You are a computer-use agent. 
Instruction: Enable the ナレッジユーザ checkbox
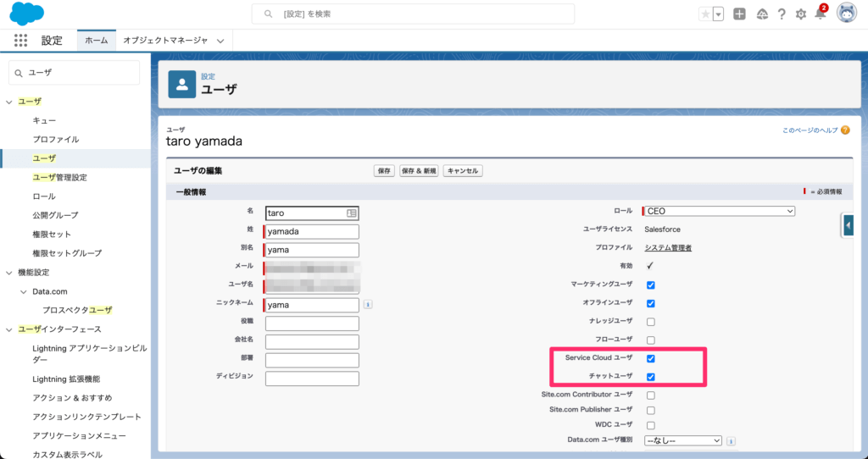(x=651, y=322)
